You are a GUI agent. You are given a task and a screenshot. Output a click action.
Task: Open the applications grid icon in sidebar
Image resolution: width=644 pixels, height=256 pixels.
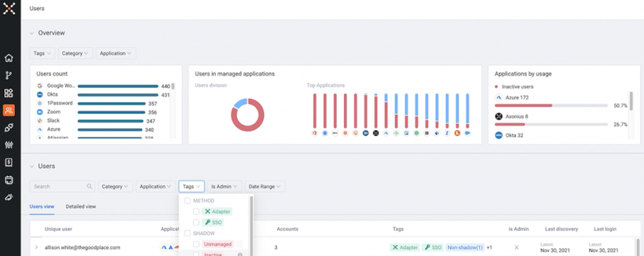point(9,93)
